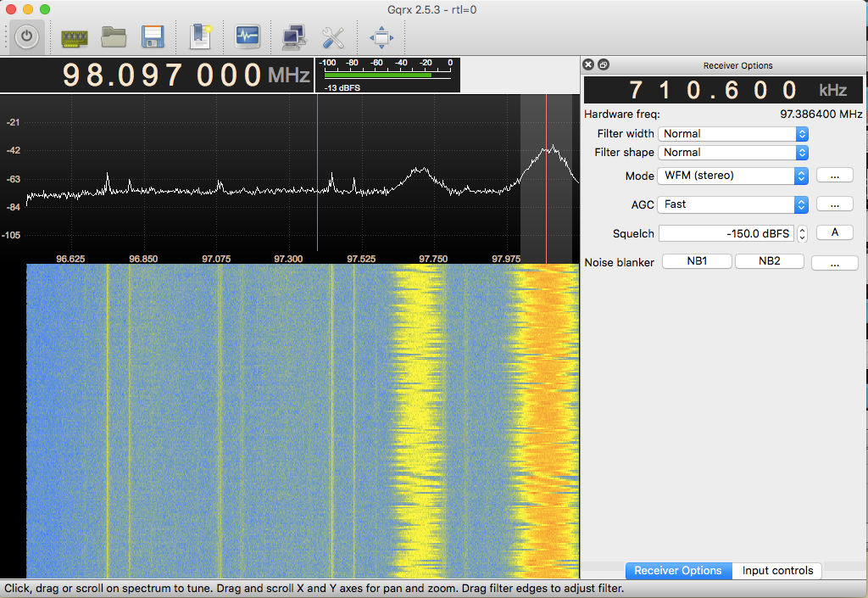This screenshot has width=868, height=598.
Task: Toggle full screen mode icon
Action: 381,36
